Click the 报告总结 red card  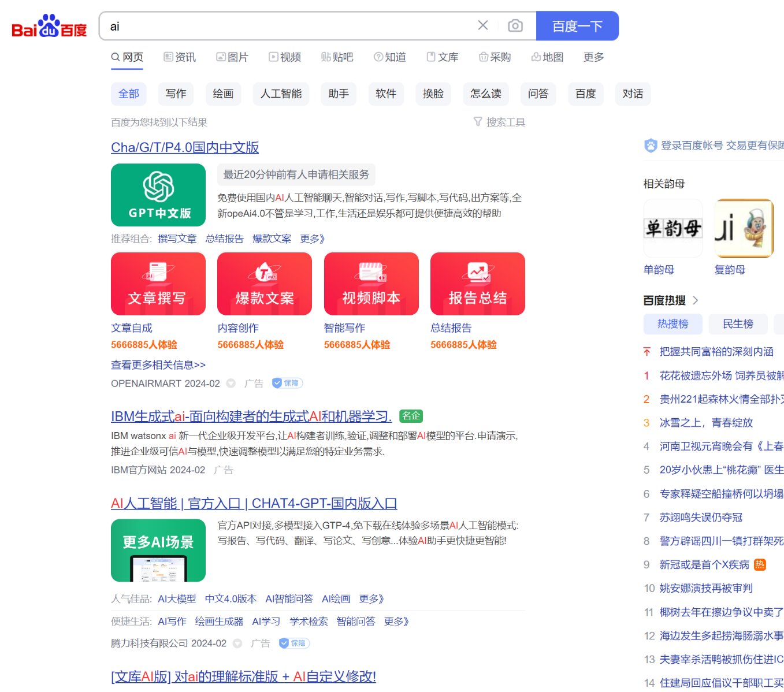click(478, 284)
